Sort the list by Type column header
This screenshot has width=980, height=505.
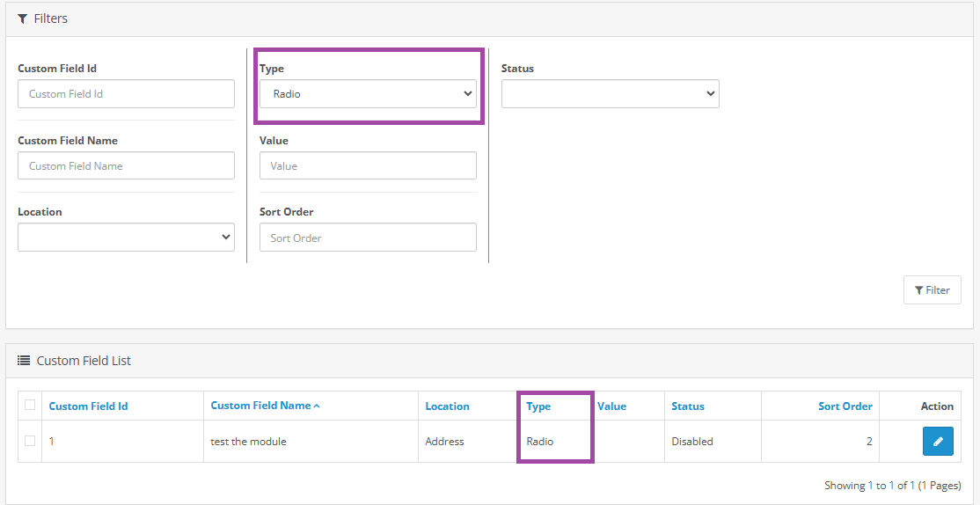point(538,406)
